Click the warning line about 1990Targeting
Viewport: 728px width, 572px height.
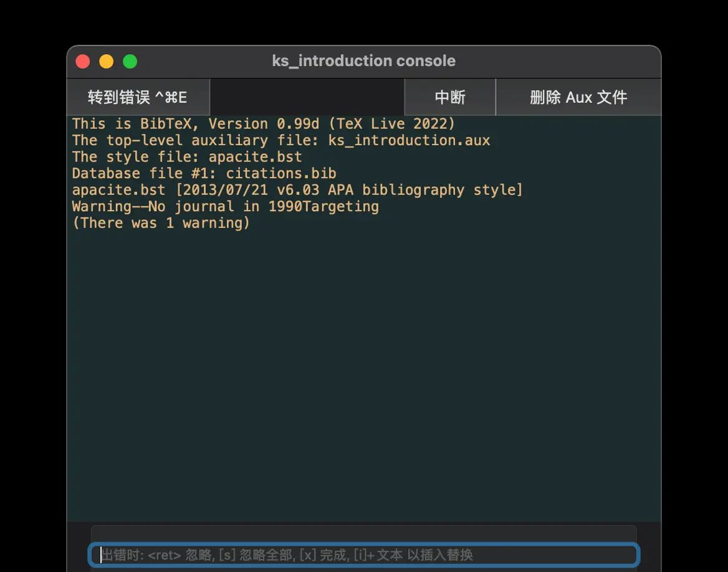(x=224, y=206)
